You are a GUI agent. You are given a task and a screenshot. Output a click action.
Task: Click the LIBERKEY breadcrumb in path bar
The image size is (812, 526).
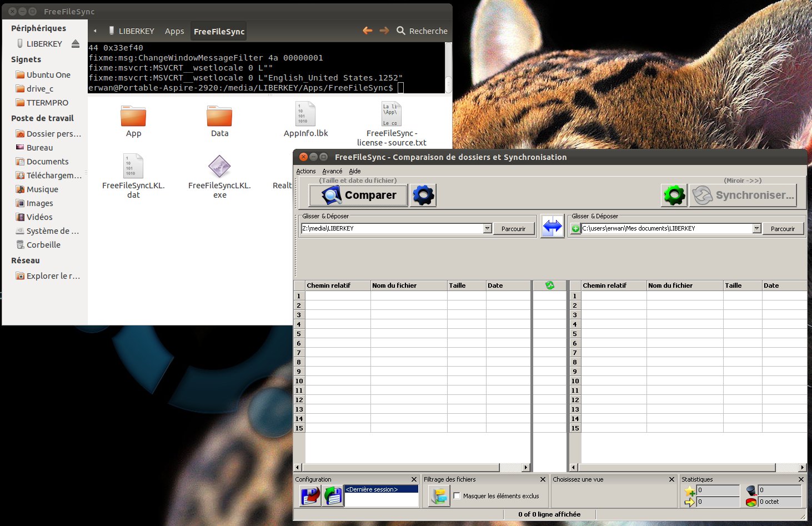[132, 31]
